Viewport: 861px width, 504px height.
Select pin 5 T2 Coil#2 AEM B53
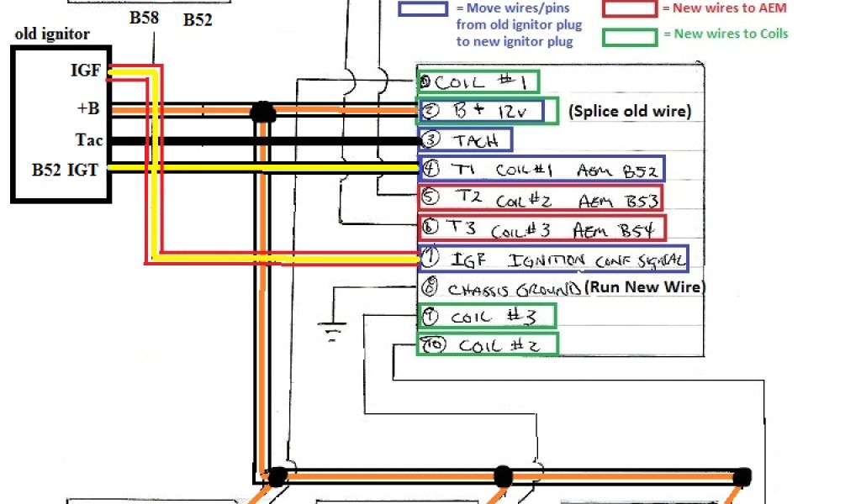click(x=540, y=197)
